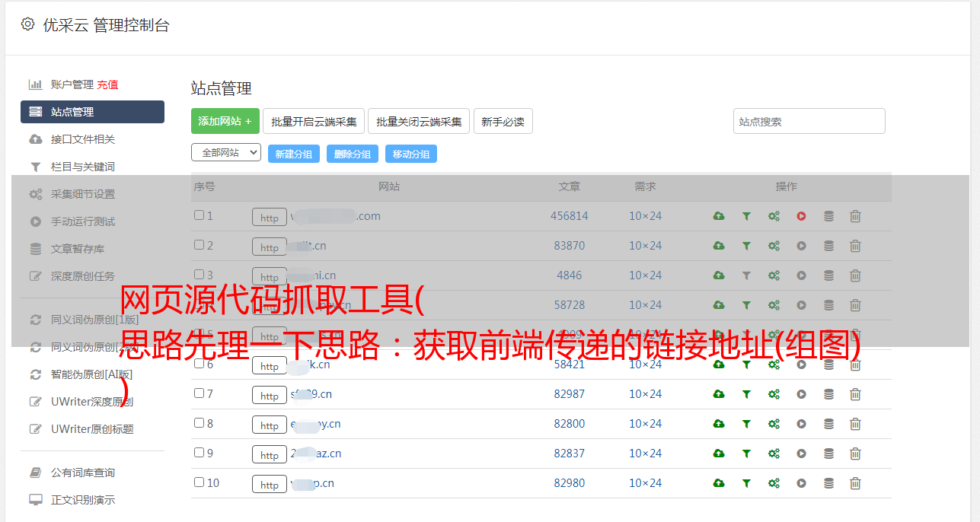This screenshot has height=522, width=980.
Task: Open 公有词库查询 sidebar item
Action: pos(83,473)
